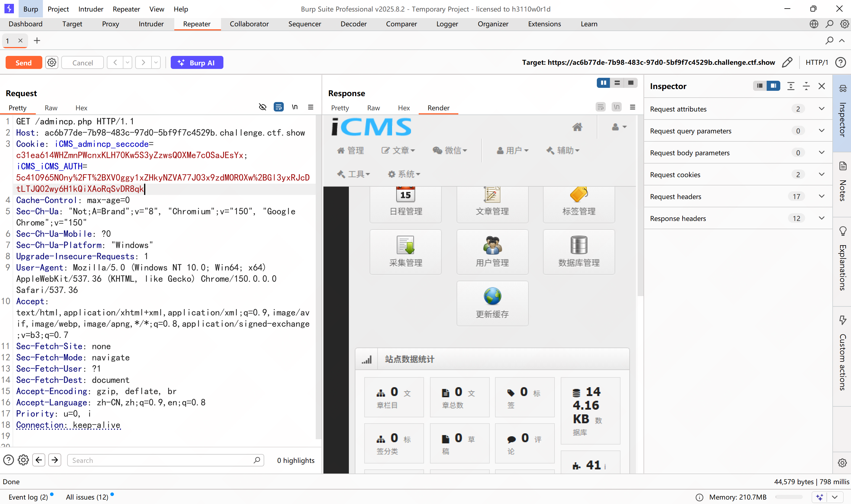851x504 pixels.
Task: Switch to the Proxy tab
Action: coord(110,24)
